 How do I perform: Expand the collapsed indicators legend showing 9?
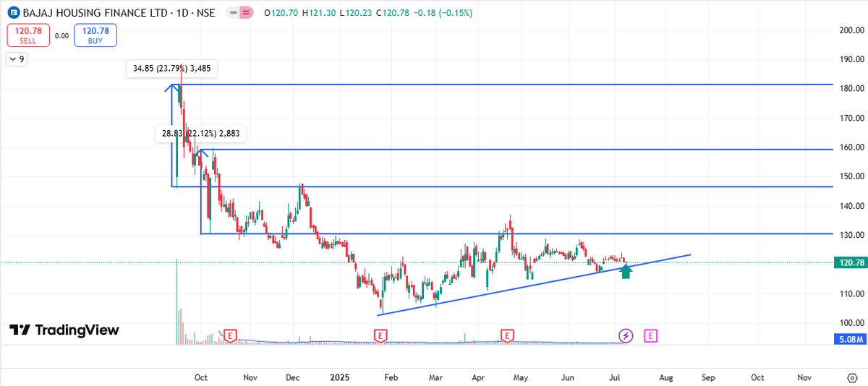(17, 60)
